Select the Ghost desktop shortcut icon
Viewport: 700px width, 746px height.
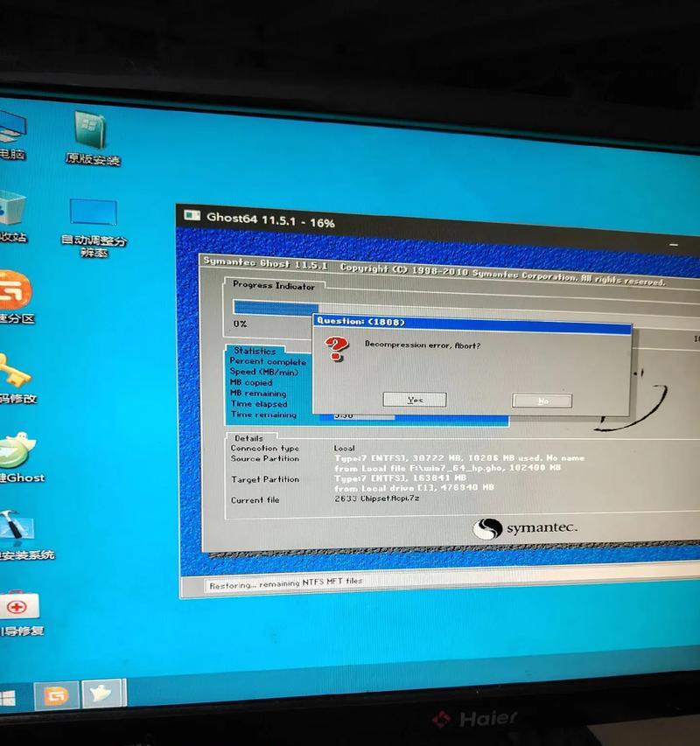20,457
